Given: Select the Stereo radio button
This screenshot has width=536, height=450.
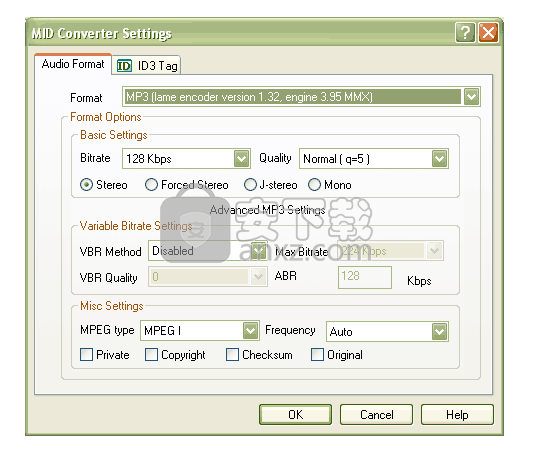Looking at the screenshot, I should click(86, 185).
